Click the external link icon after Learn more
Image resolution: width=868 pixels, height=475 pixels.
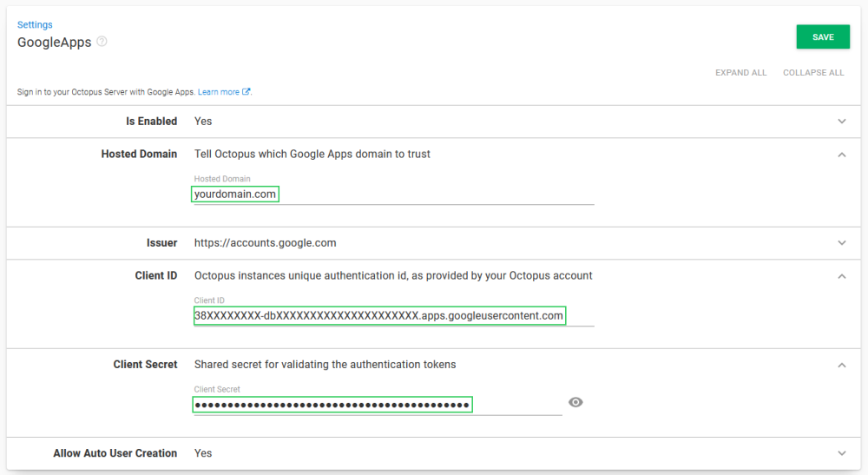point(247,92)
